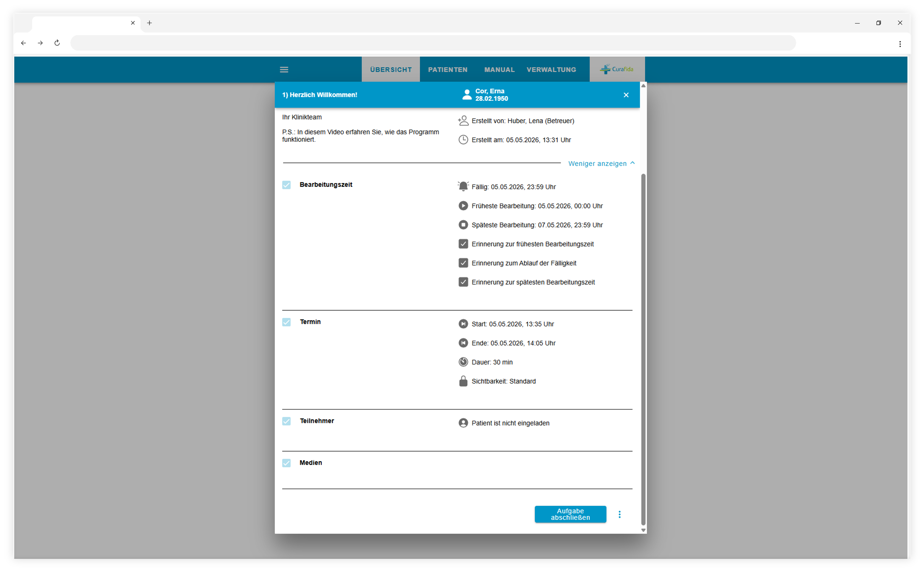Click the patient name Cor, Erna

click(x=489, y=91)
